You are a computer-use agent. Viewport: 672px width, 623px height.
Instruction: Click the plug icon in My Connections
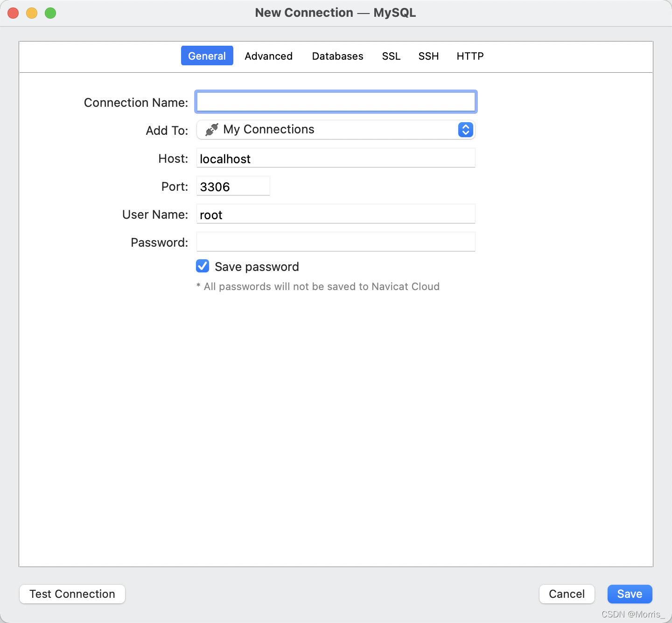pyautogui.click(x=212, y=130)
